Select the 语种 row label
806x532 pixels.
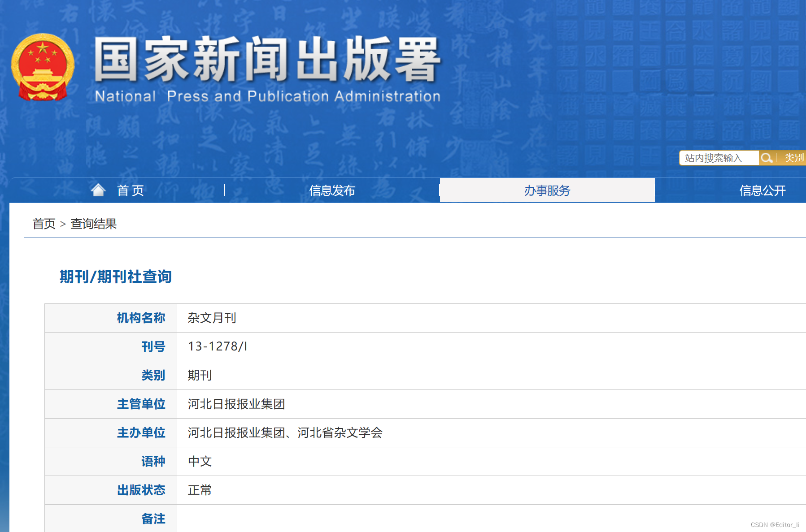tap(153, 461)
